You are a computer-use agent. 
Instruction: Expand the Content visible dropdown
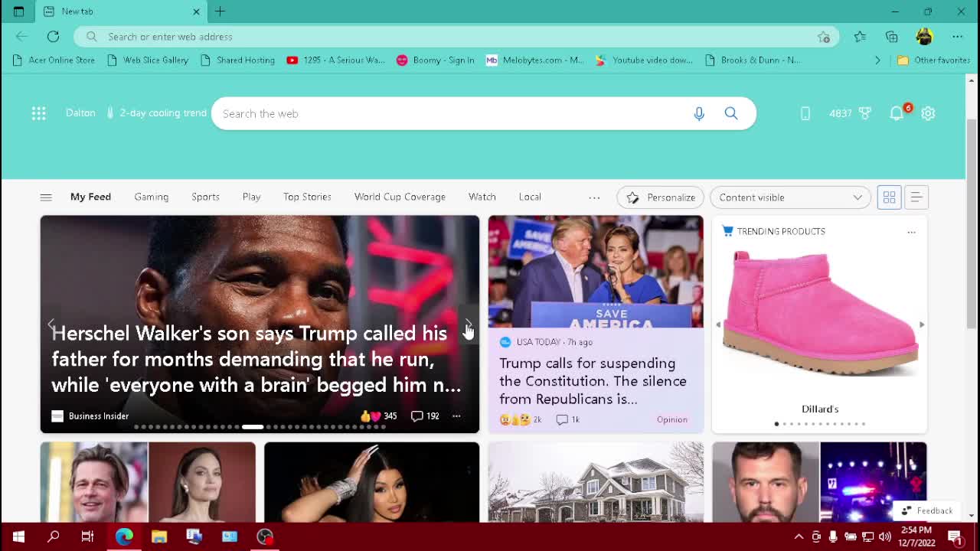coord(790,197)
